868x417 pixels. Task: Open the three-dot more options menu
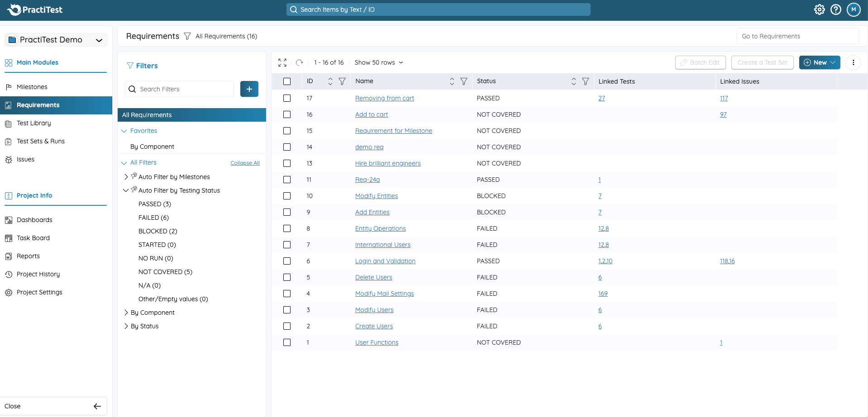coord(854,62)
